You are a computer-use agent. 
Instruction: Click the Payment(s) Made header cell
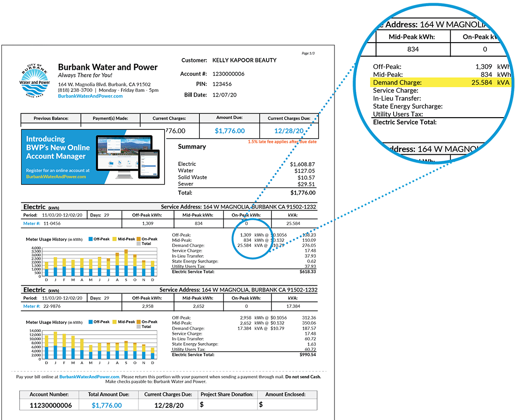point(111,119)
